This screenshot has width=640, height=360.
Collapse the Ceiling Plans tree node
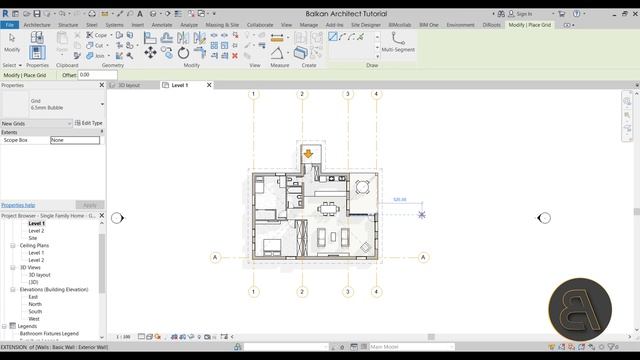click(13, 246)
